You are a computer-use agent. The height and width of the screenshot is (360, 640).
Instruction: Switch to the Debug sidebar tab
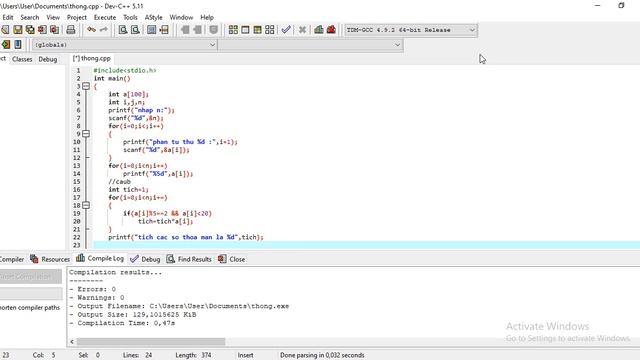pyautogui.click(x=48, y=59)
